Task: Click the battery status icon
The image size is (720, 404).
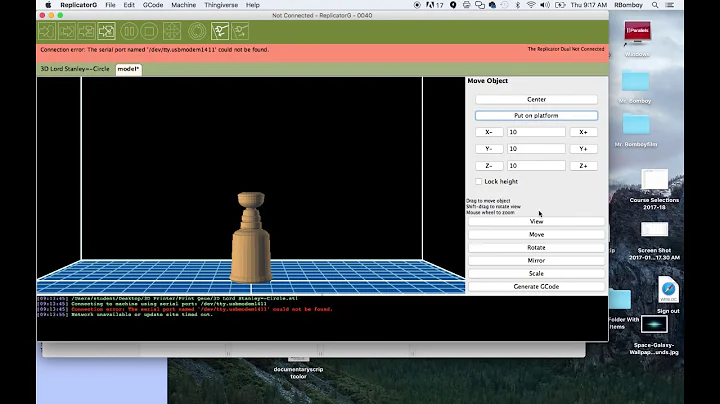Action: [x=560, y=5]
